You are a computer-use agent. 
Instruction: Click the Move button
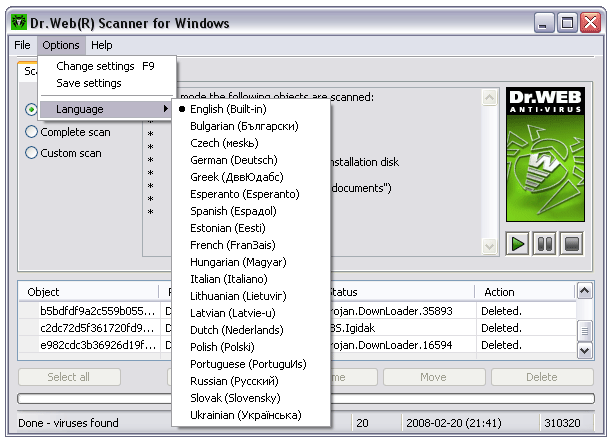point(434,377)
